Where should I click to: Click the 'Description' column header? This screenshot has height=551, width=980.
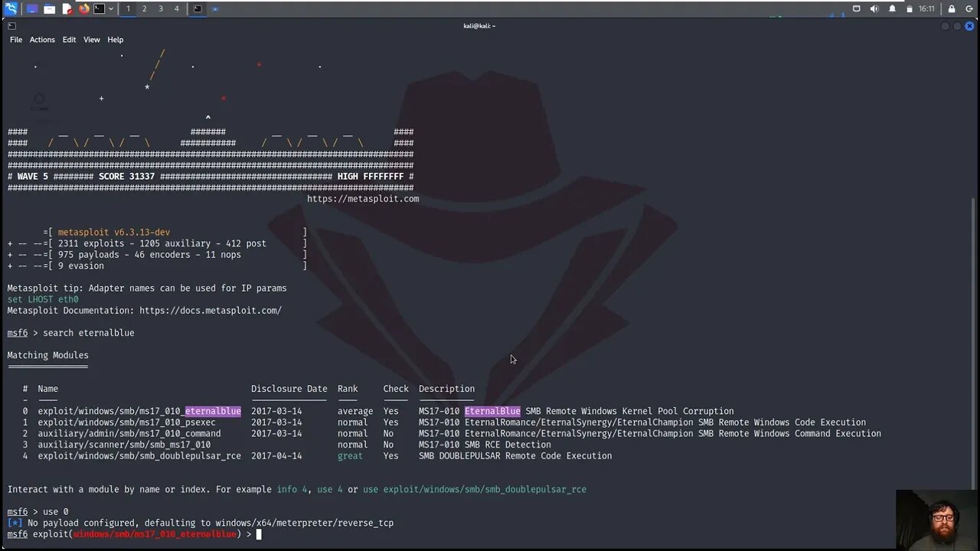(x=446, y=389)
